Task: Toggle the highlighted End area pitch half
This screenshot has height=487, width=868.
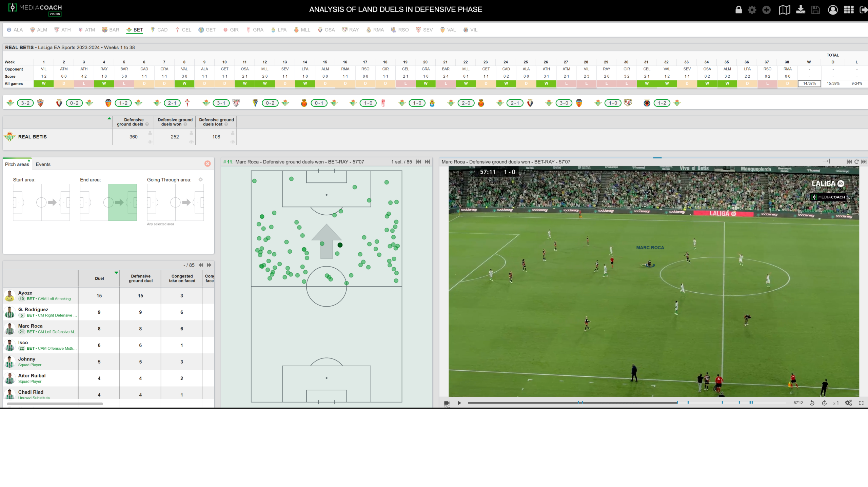Action: pyautogui.click(x=122, y=202)
